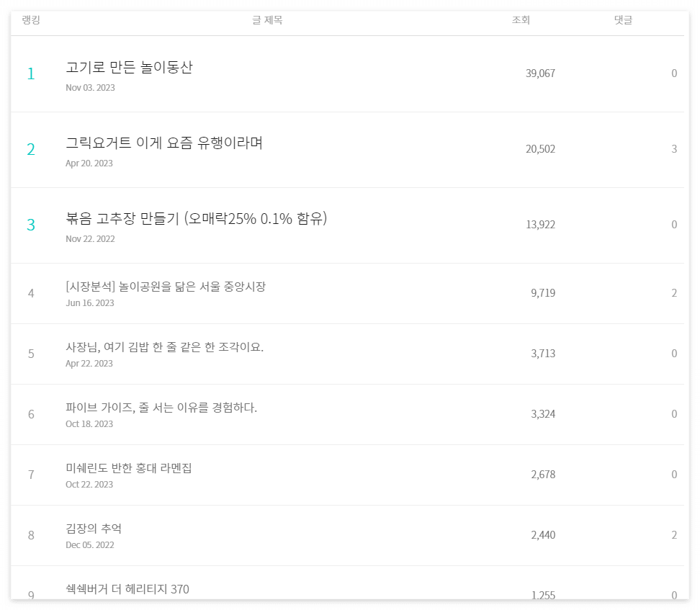Screen dimensions: 700x610
Task: Open post '볶음 고추장 만들기'
Action: [196, 219]
